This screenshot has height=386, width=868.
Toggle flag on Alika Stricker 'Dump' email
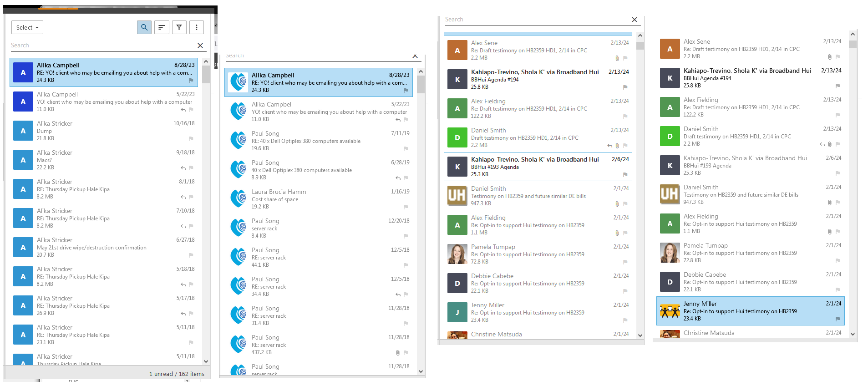[x=191, y=138]
